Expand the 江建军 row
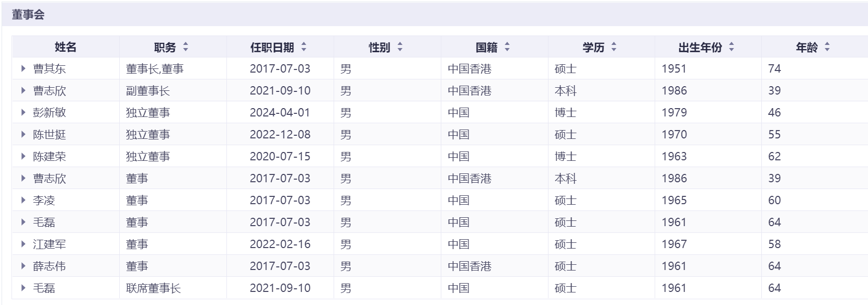This screenshot has height=305, width=868. click(24, 244)
